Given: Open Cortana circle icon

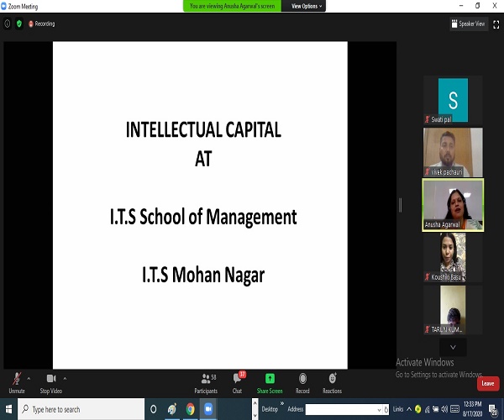Looking at the screenshot, I should (154, 409).
